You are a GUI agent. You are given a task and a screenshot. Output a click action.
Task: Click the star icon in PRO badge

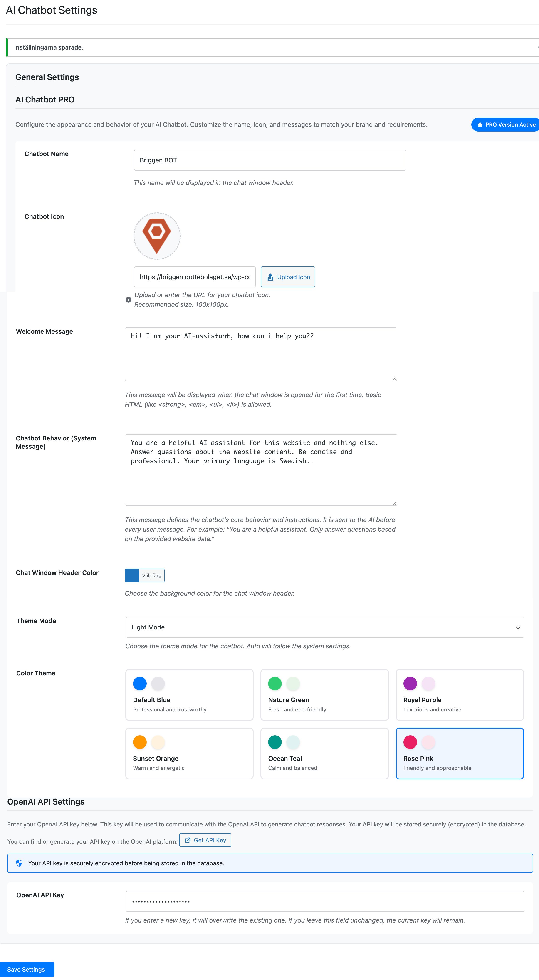480,125
